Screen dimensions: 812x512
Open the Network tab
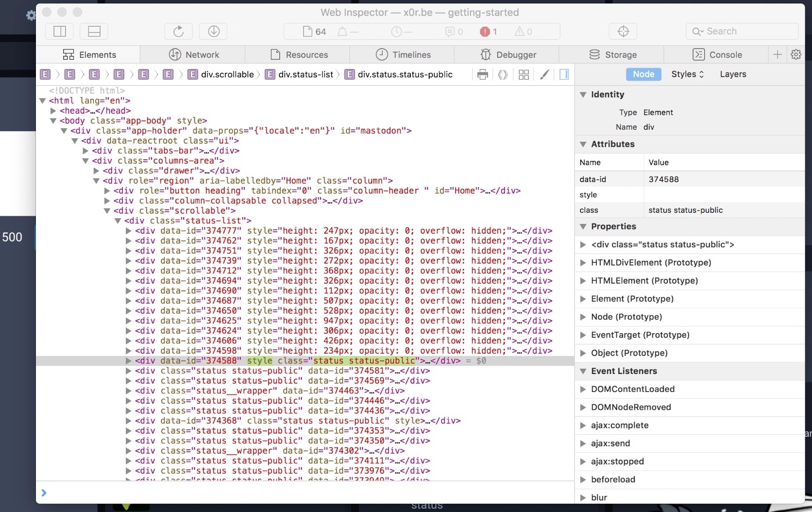coord(193,54)
